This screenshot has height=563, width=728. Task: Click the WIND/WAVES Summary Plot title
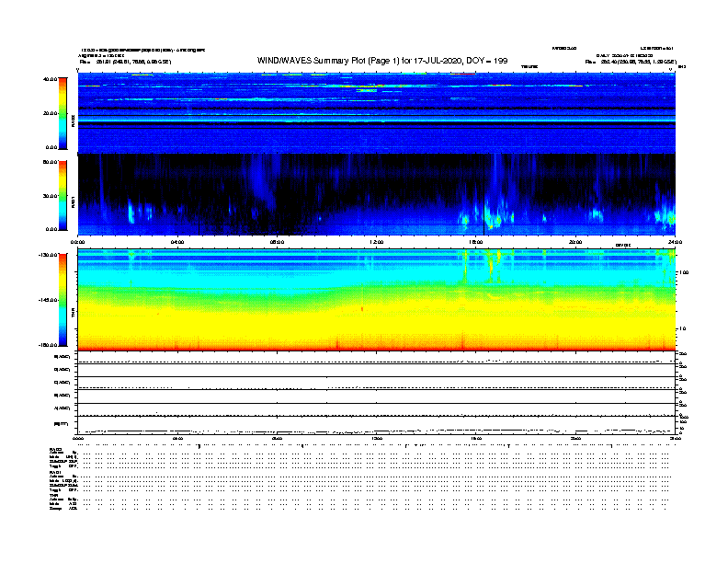[x=382, y=61]
